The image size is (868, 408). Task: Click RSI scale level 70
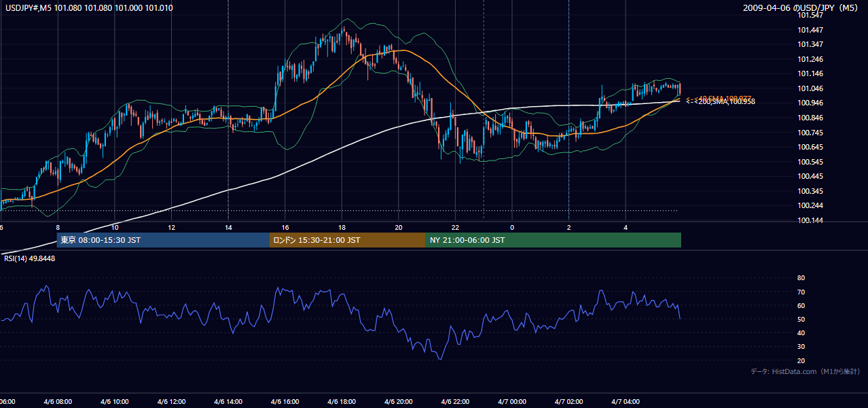click(x=801, y=292)
